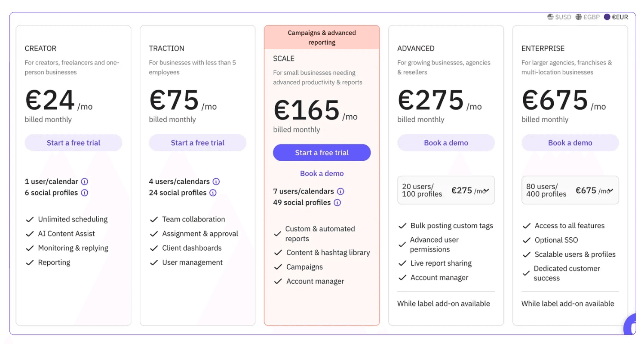Select the €EUR currency option

616,17
